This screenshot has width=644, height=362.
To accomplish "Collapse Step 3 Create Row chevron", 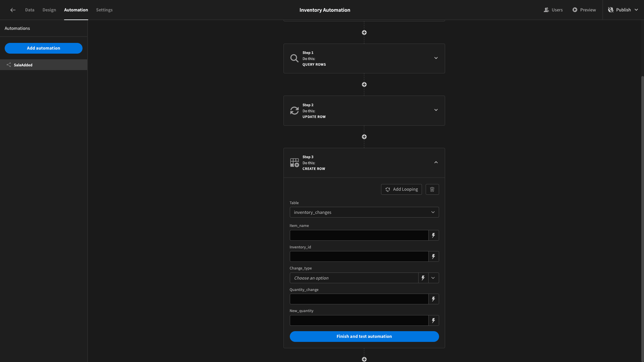I will tap(436, 162).
